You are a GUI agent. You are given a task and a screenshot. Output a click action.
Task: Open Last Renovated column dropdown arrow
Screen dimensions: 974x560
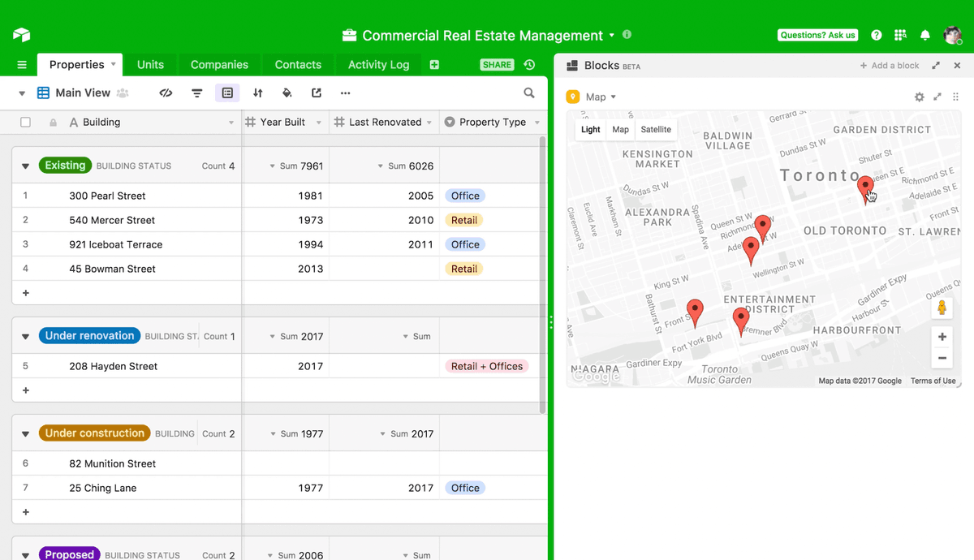coord(429,123)
